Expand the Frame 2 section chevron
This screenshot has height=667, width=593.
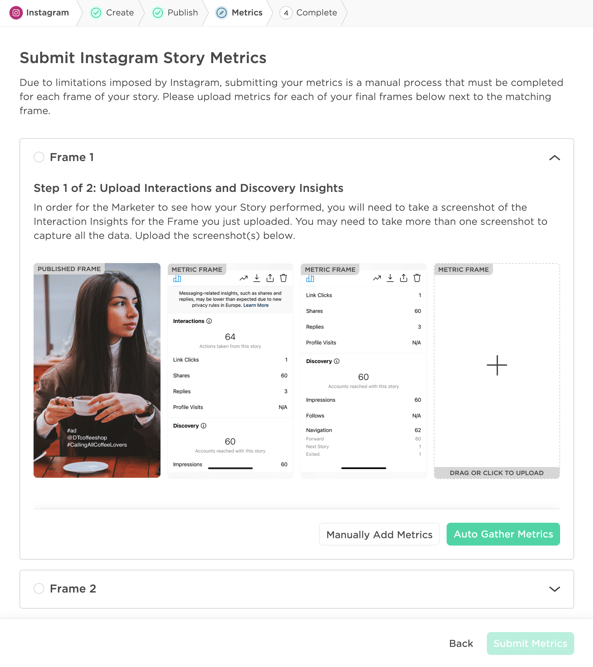(x=554, y=589)
